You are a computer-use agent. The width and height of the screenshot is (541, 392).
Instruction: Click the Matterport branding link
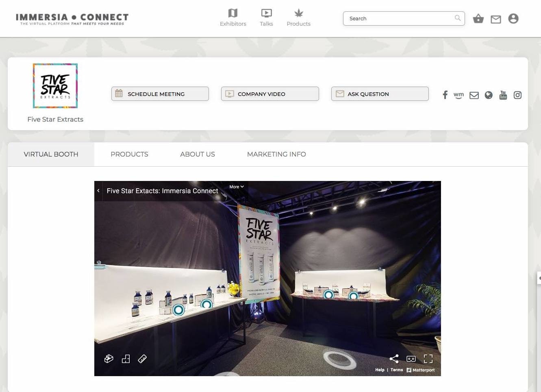point(421,370)
